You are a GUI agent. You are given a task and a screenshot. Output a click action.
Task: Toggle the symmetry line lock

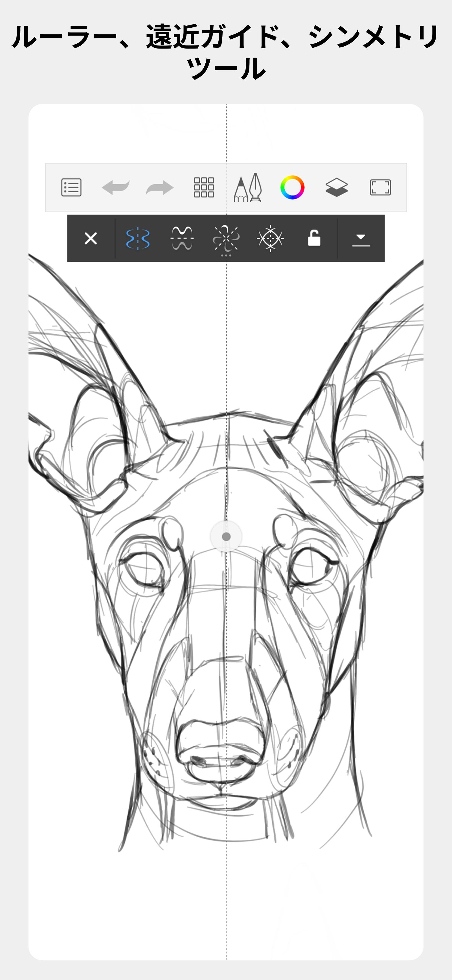click(x=314, y=238)
